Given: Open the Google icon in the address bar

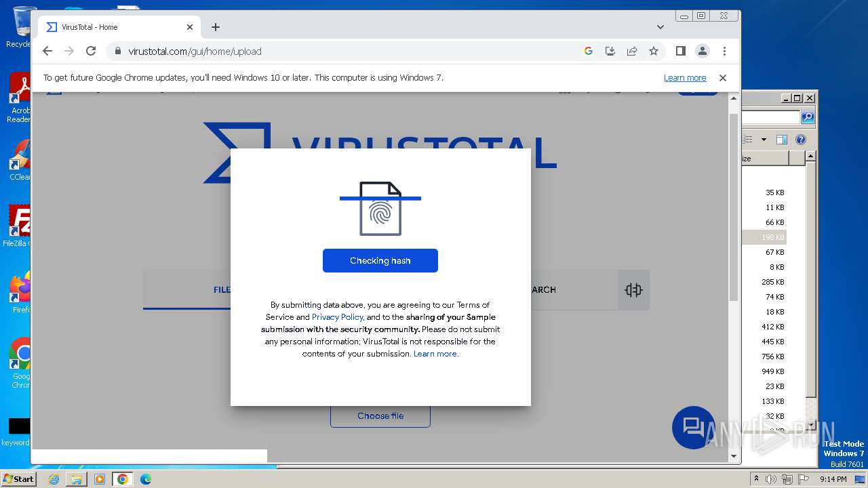Looking at the screenshot, I should click(x=588, y=51).
